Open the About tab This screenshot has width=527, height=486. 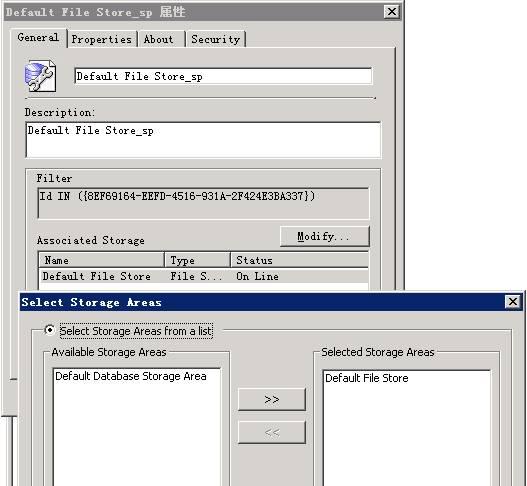point(159,39)
